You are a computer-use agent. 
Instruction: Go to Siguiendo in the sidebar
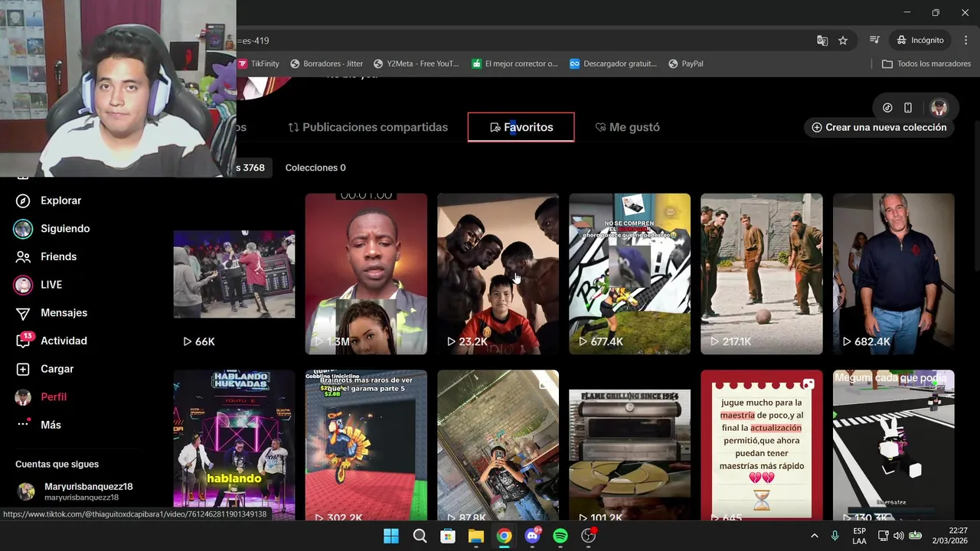point(54,229)
